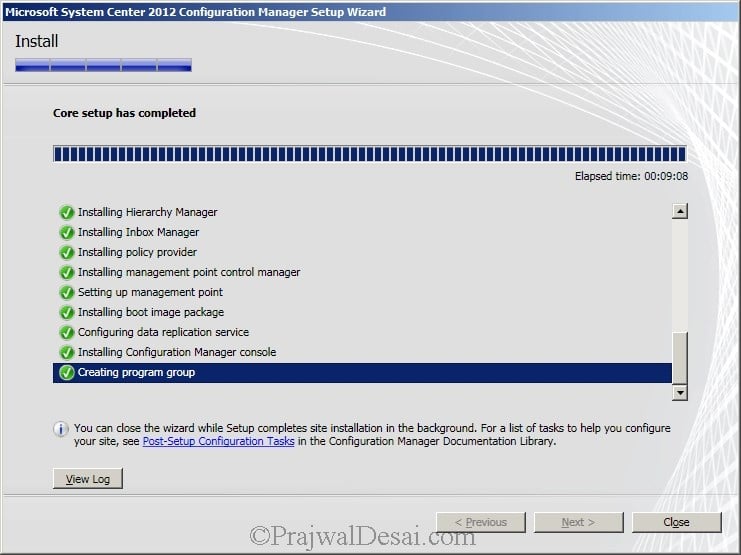This screenshot has height=555, width=741.
Task: Click the 'Install' page title
Action: click(x=36, y=41)
